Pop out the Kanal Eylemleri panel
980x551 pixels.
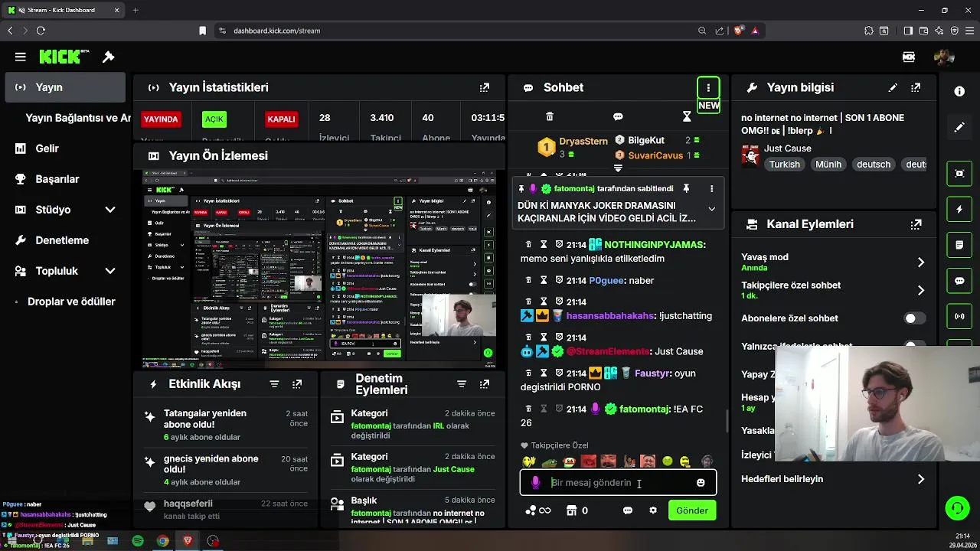916,224
